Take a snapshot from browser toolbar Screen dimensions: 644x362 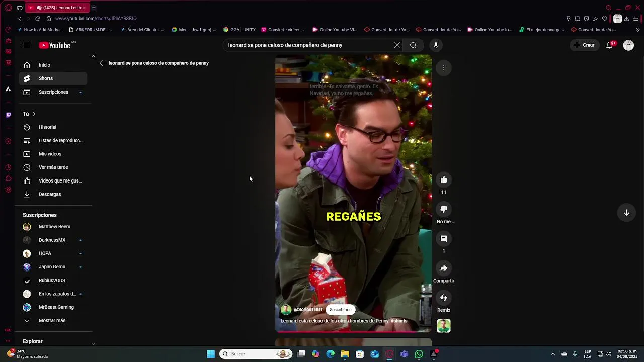pyautogui.click(x=577, y=19)
